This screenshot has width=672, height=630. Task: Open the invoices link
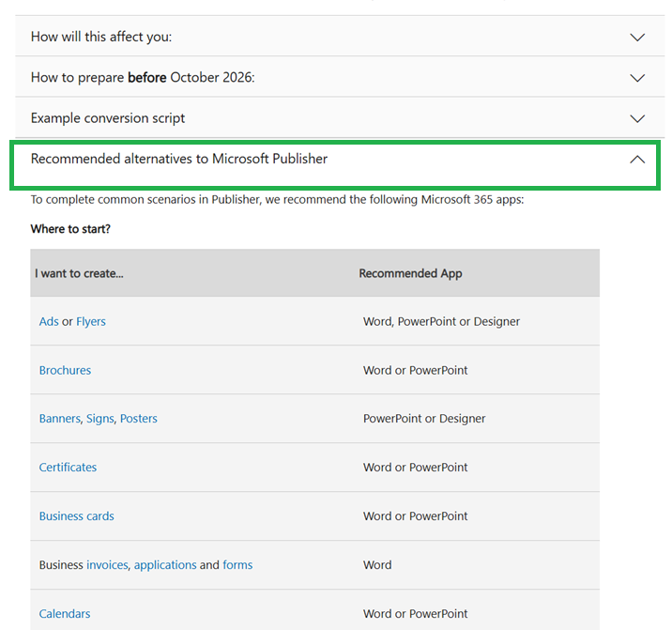coord(107,565)
